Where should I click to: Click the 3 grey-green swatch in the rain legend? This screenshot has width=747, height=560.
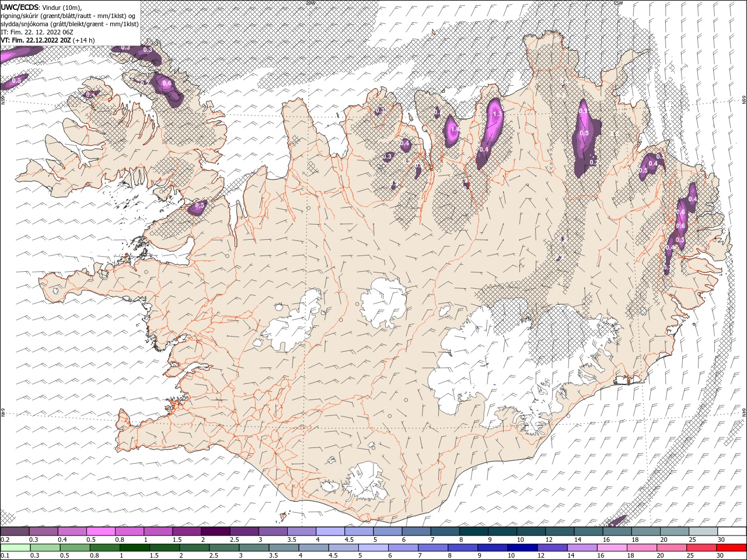click(x=254, y=548)
